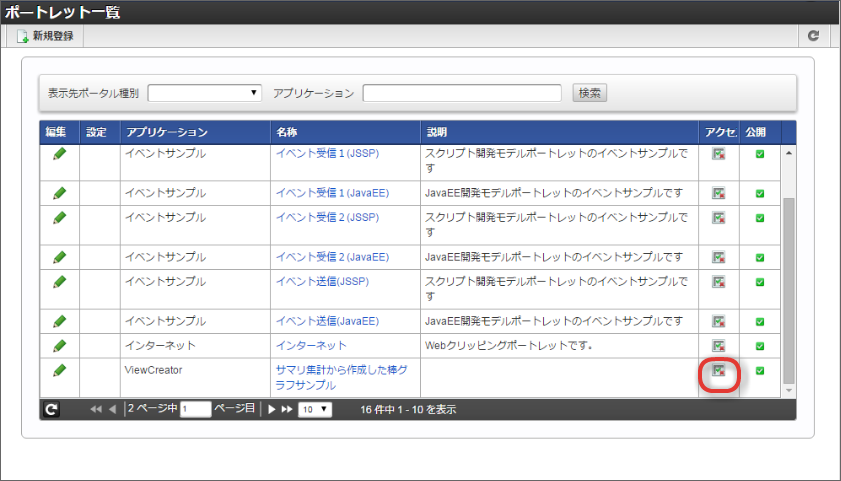Toggle 公開 check for イベント受信 1 (JavaEE)
This screenshot has height=481, width=841.
760,194
